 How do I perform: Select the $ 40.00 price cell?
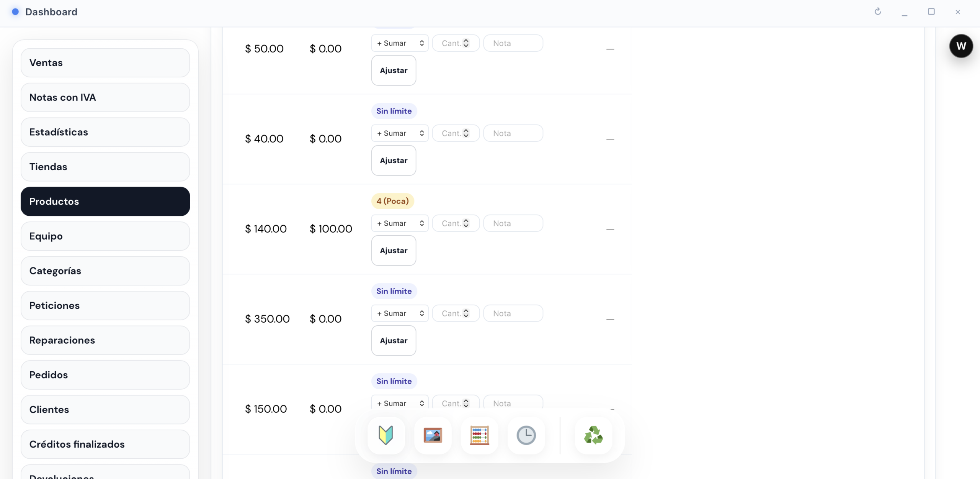click(264, 139)
